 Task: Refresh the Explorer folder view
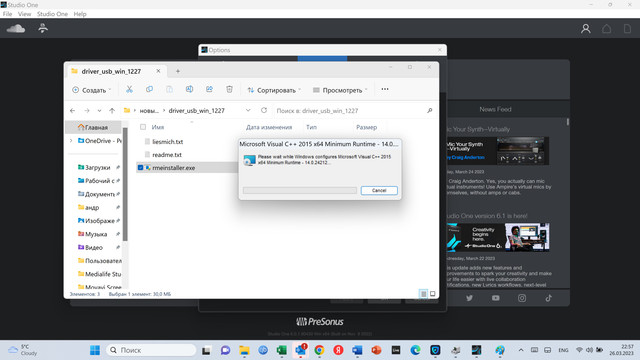pos(264,111)
